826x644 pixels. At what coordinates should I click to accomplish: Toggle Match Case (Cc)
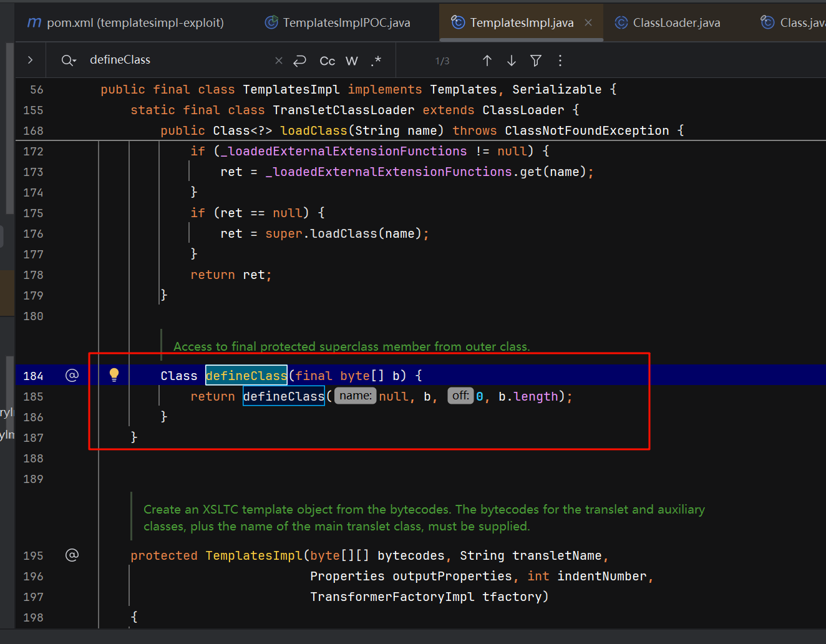(x=327, y=61)
